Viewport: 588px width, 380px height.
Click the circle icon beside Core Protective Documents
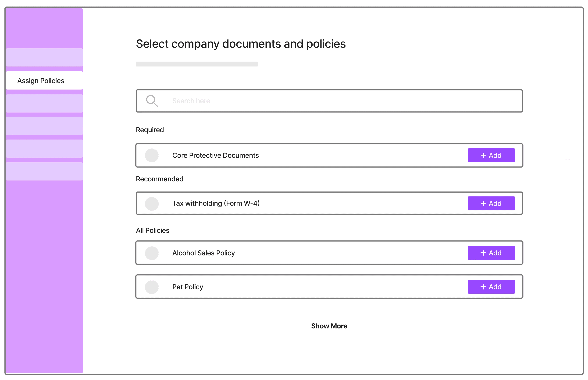point(152,155)
